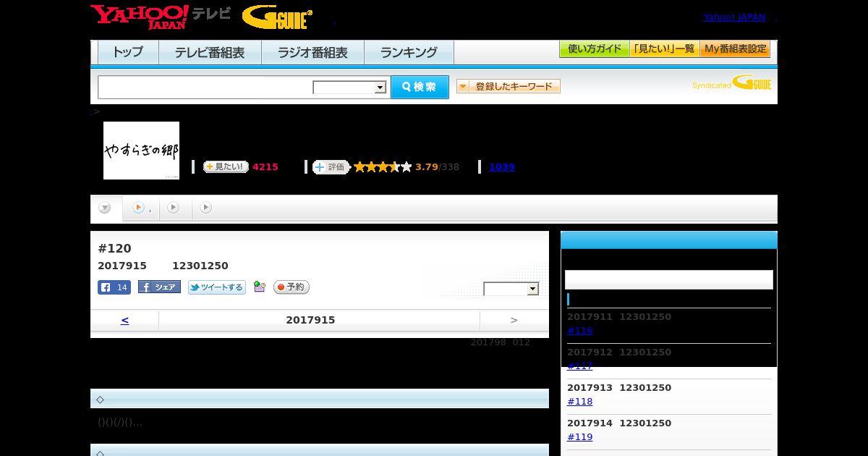This screenshot has width=868, height=456.
Task: Tweet with the ツイートする button
Action: [x=217, y=287]
